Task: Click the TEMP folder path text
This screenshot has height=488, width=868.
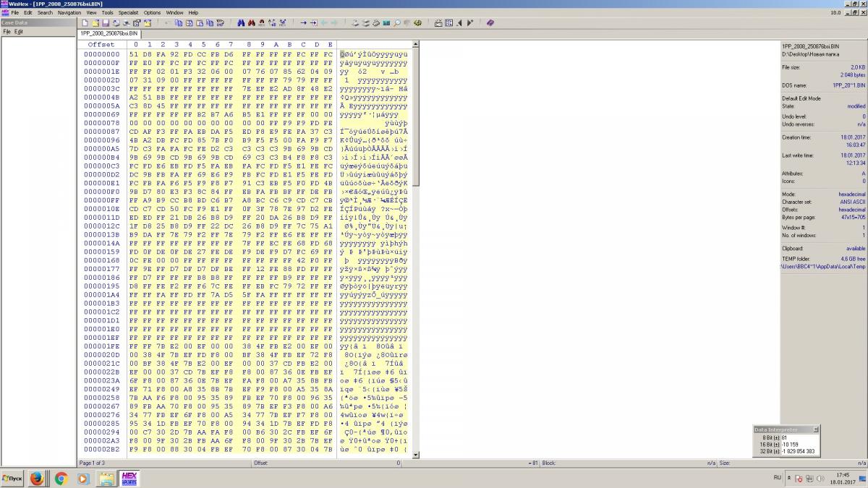Action: pos(823,266)
